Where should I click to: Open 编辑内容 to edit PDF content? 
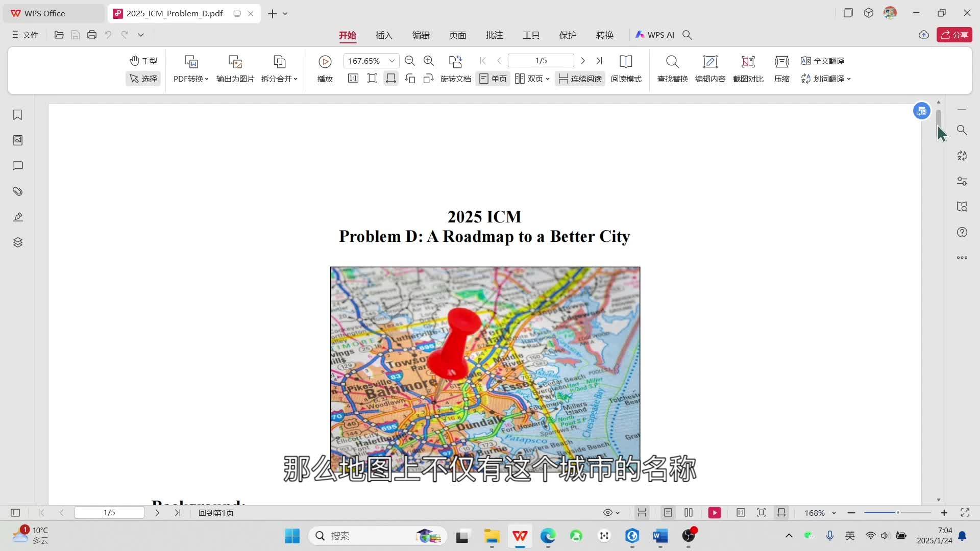710,69
